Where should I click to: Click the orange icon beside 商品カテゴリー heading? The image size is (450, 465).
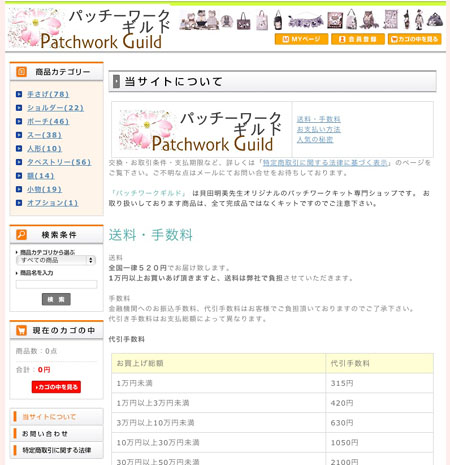click(x=21, y=72)
